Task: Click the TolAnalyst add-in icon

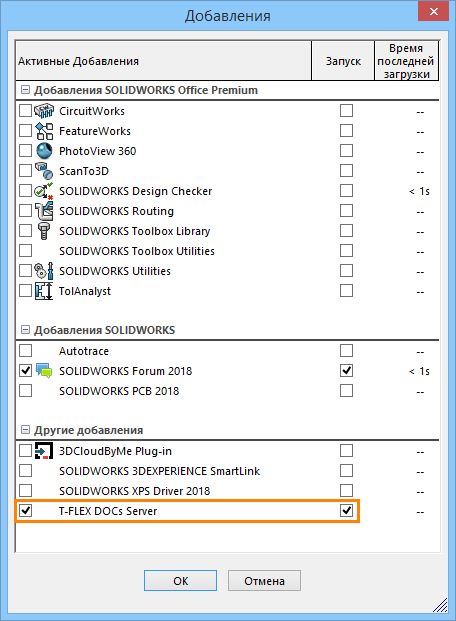Action: [44, 291]
